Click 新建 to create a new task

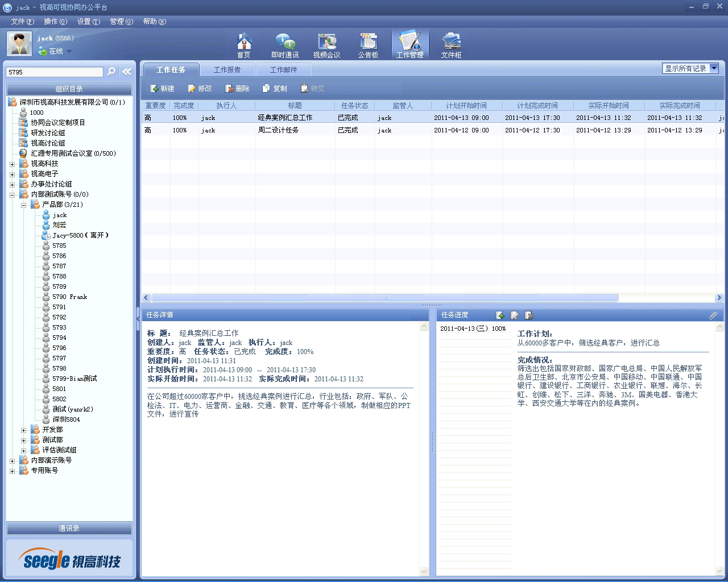click(162, 89)
